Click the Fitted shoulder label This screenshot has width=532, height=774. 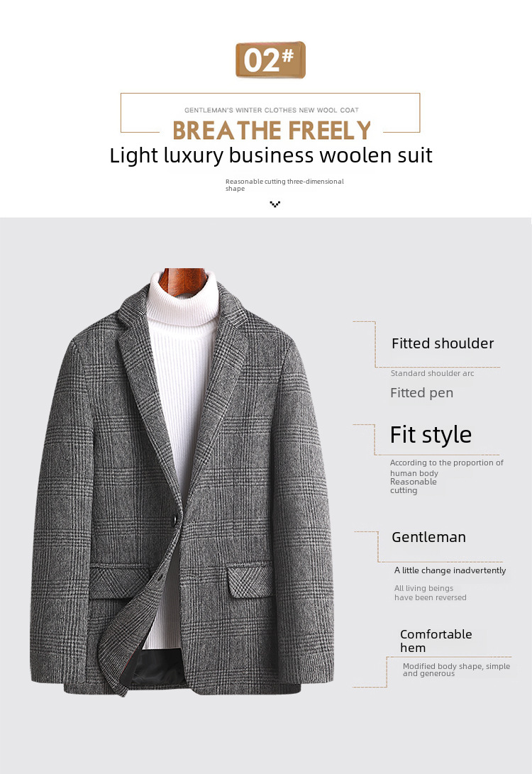tap(443, 343)
